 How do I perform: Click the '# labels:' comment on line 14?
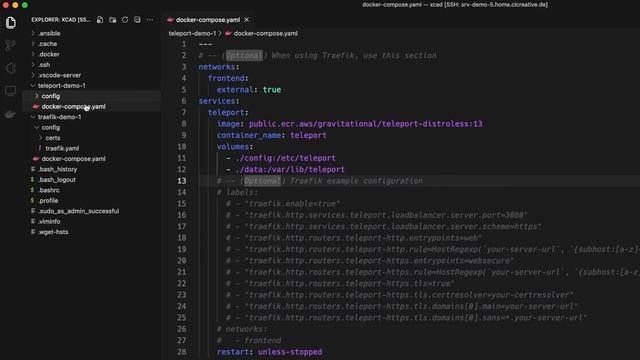(237, 192)
